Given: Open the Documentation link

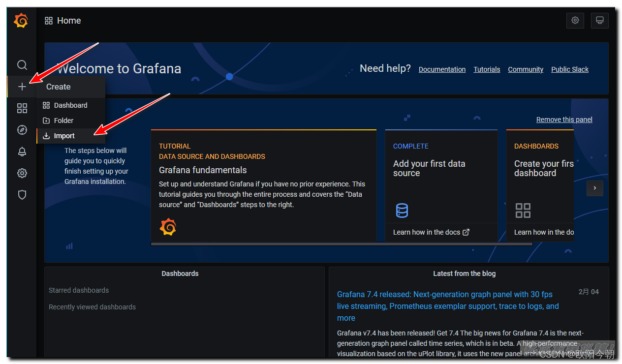Looking at the screenshot, I should (x=442, y=69).
